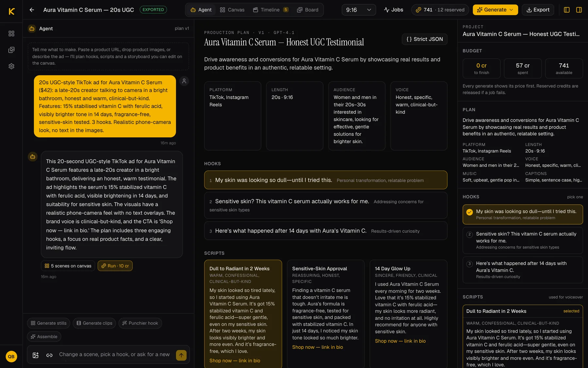Focus the chat message input field
The width and height of the screenshot is (588, 368).
pos(114,355)
